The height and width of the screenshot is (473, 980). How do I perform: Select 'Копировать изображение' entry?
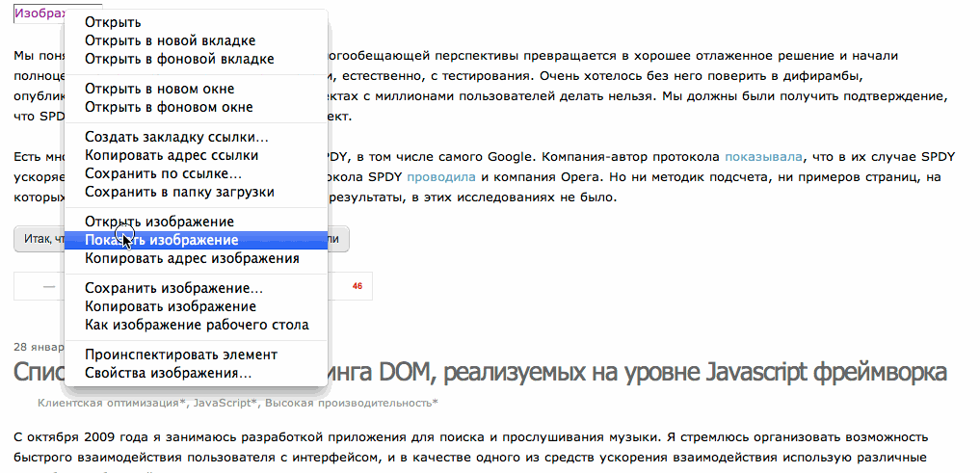point(197,306)
